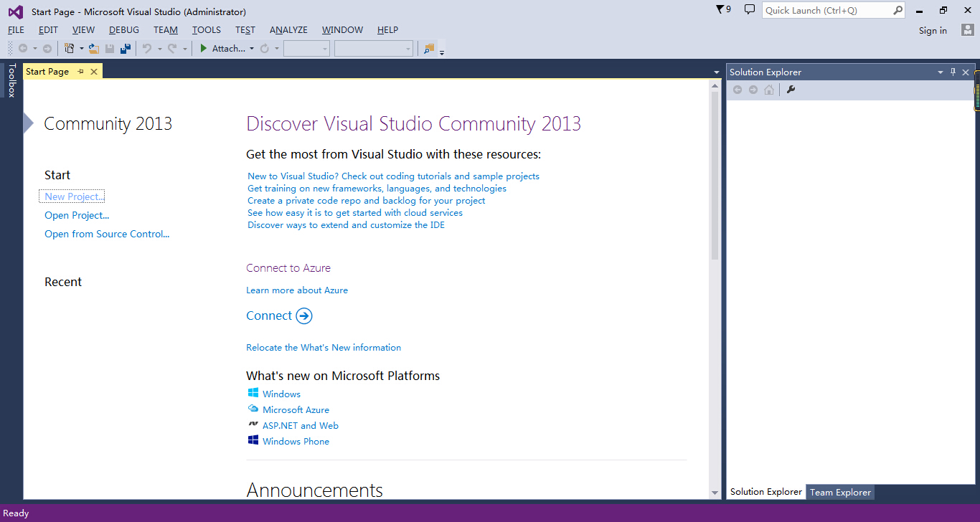Click the Save single-disk toolbar icon
Viewport: 980px width, 522px height.
(110, 49)
